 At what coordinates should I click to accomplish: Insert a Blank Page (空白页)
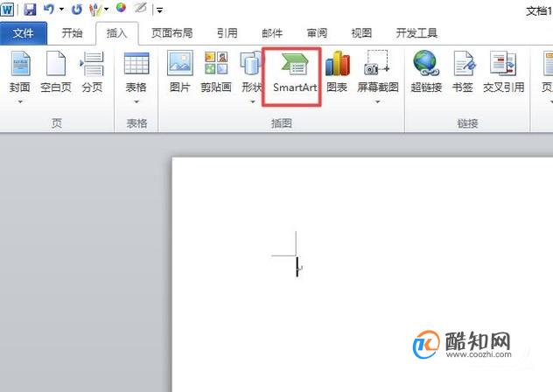56,72
